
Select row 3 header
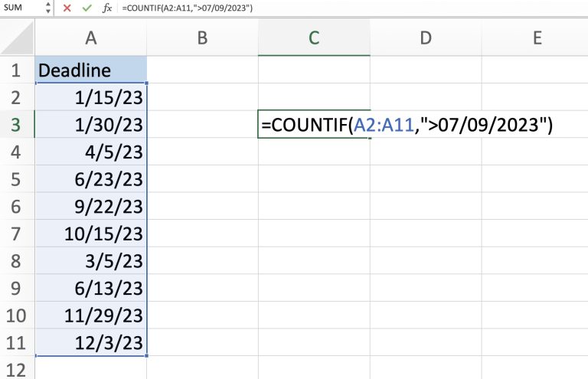(x=17, y=124)
